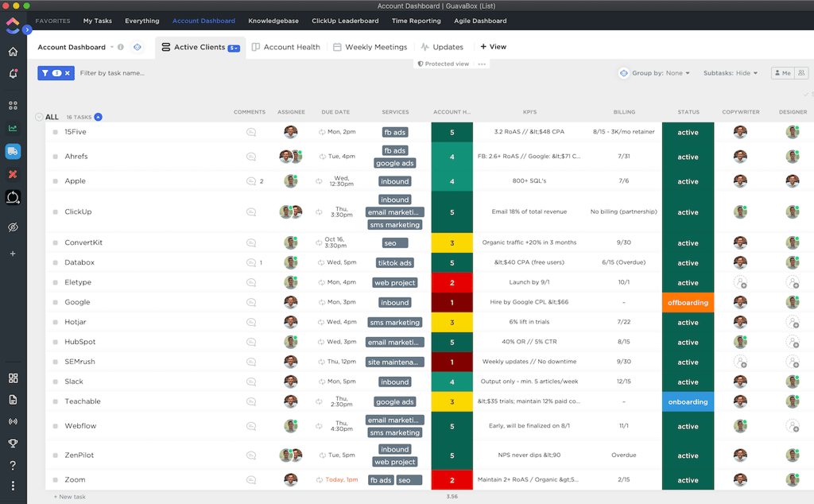Open the Group by: None dropdown

coord(661,73)
